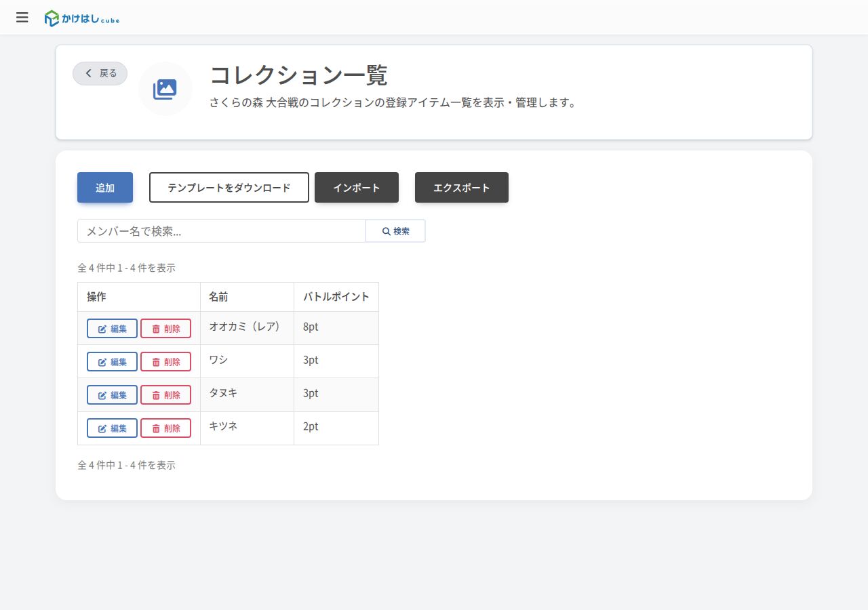
Task: Click the バトルポイント column header
Action: (x=336, y=297)
